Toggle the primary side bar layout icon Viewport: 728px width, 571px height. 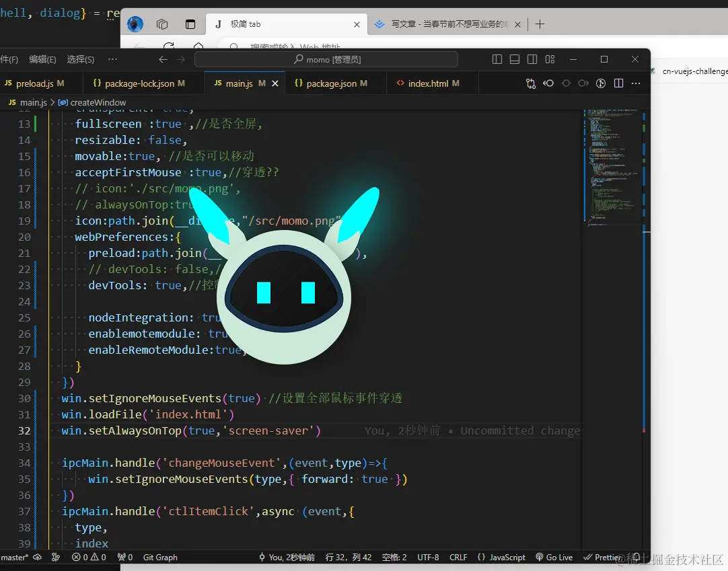[497, 59]
